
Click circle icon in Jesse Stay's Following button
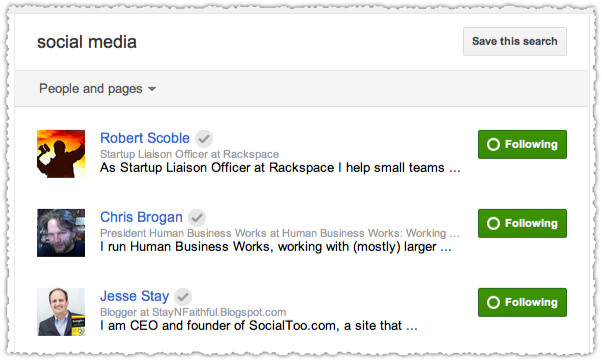493,303
